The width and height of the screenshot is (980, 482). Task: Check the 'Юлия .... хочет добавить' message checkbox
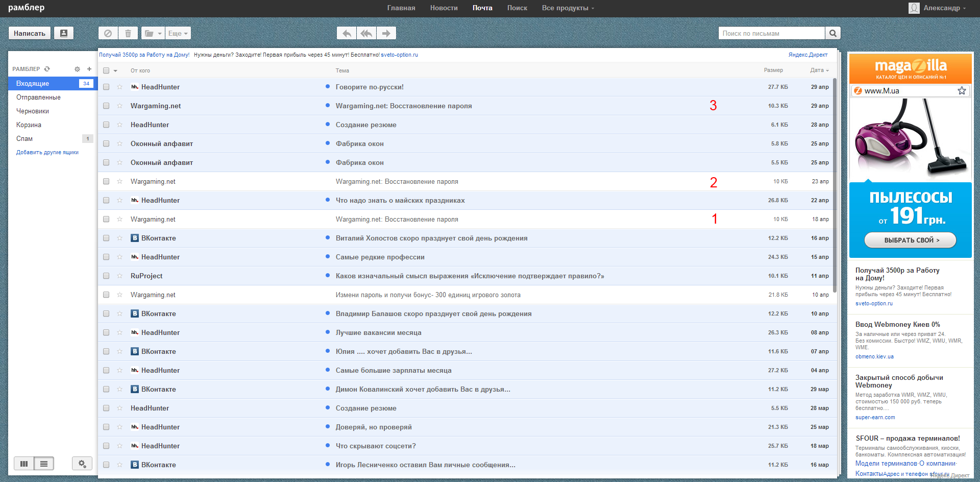pos(106,351)
